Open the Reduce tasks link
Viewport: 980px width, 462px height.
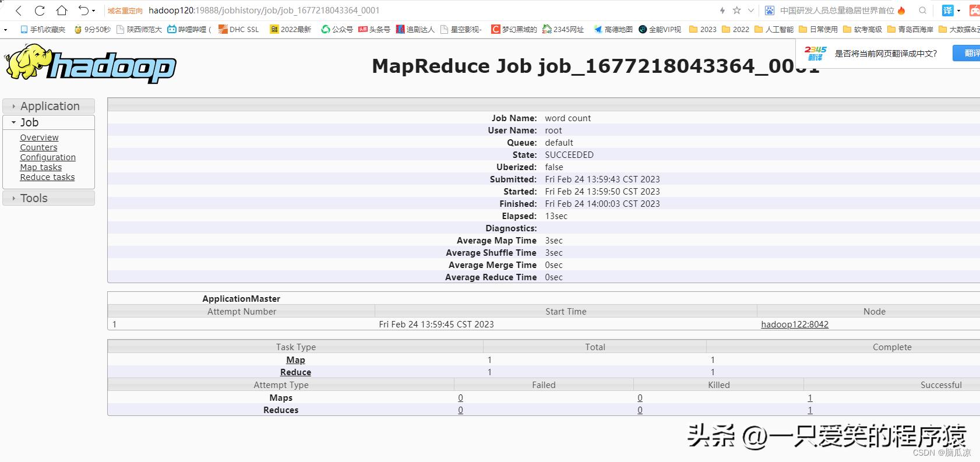point(47,177)
